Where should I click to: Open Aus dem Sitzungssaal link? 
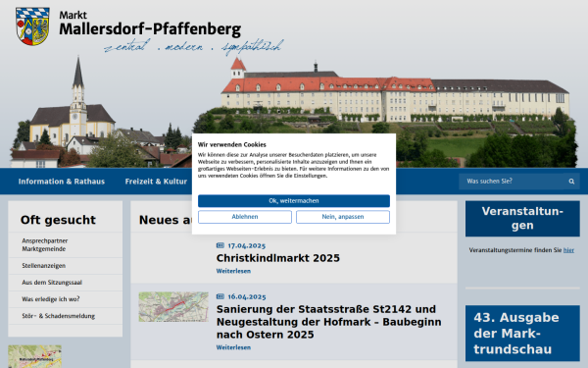click(52, 283)
